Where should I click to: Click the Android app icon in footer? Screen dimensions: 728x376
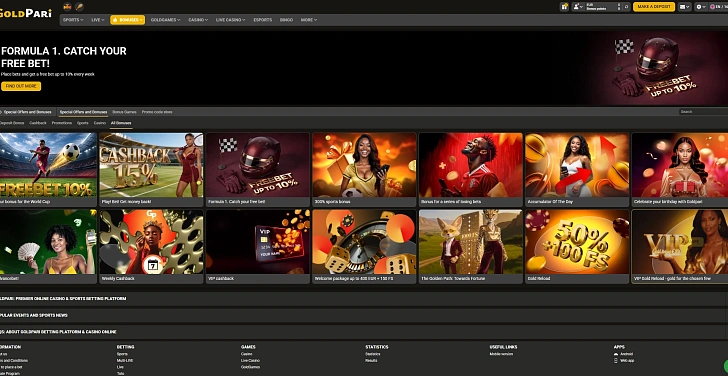616,354
